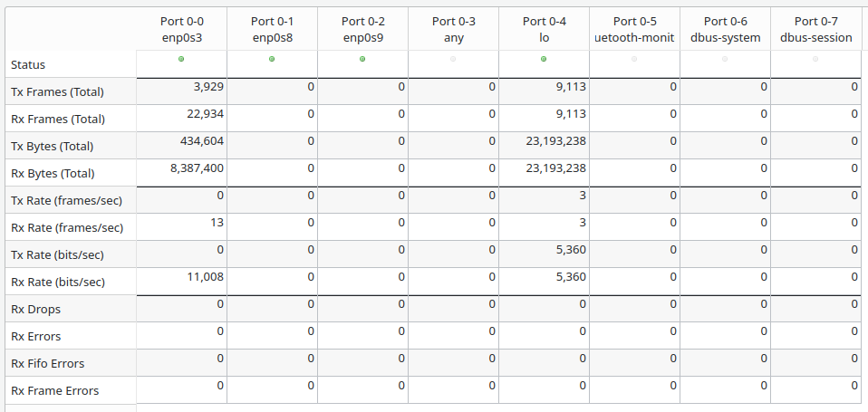868x412 pixels.
Task: Select the Port 0-0 enp0s3 column header
Action: pyautogui.click(x=181, y=29)
